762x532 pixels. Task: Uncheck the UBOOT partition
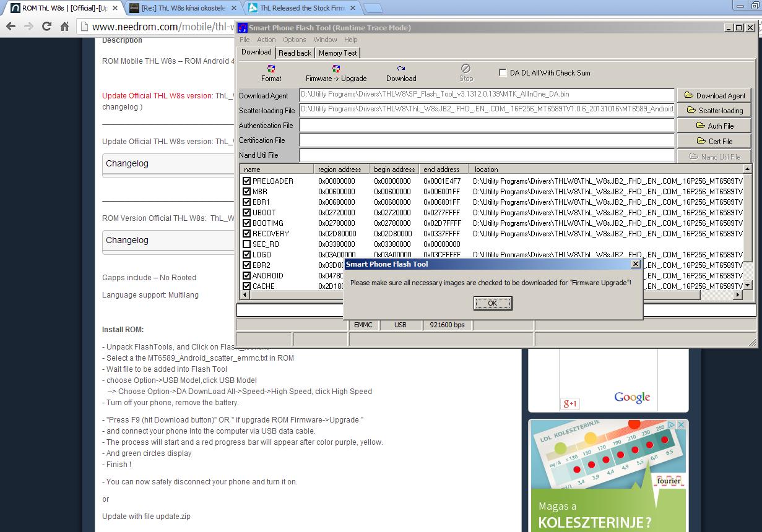coord(246,213)
